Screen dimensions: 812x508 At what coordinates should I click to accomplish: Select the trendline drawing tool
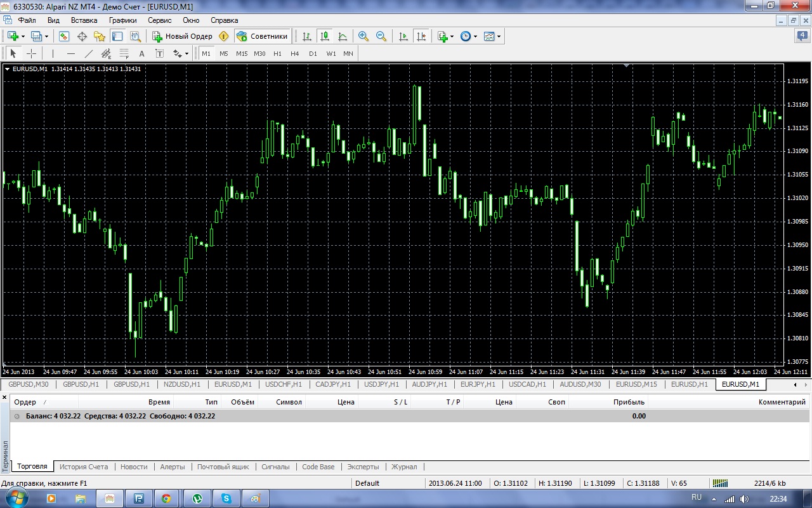(x=88, y=54)
